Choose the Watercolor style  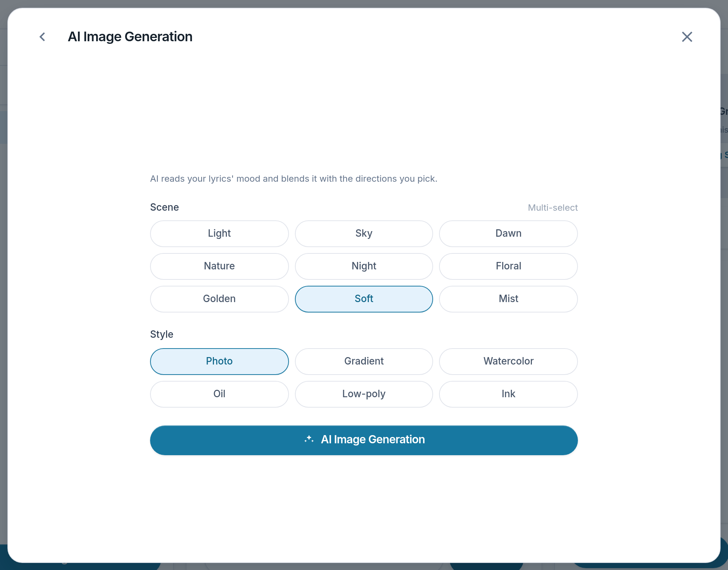pyautogui.click(x=508, y=362)
